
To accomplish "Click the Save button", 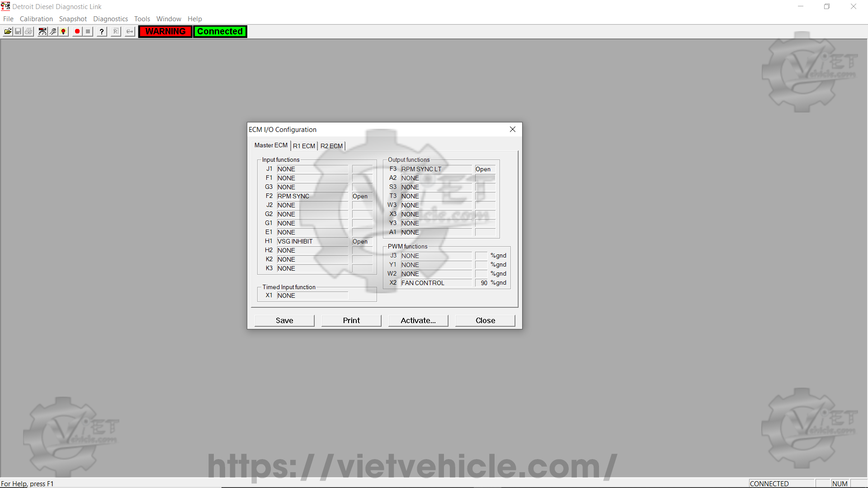I will coord(284,320).
